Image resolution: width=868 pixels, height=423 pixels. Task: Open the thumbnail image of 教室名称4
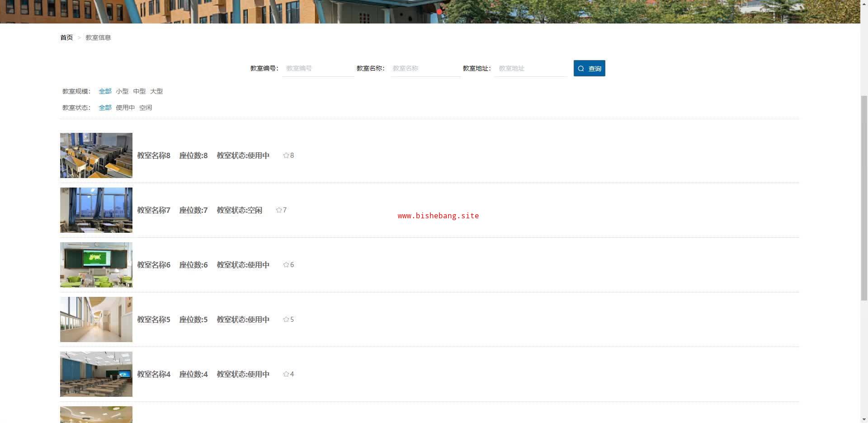click(96, 374)
